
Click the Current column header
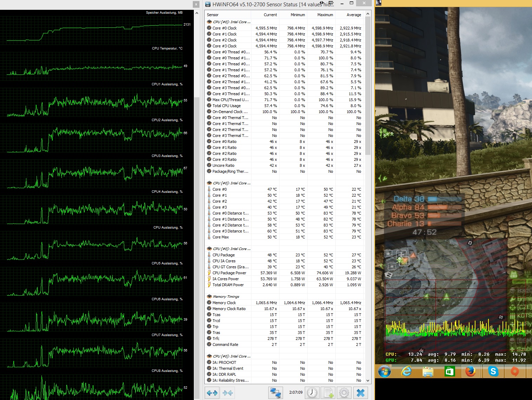point(265,15)
